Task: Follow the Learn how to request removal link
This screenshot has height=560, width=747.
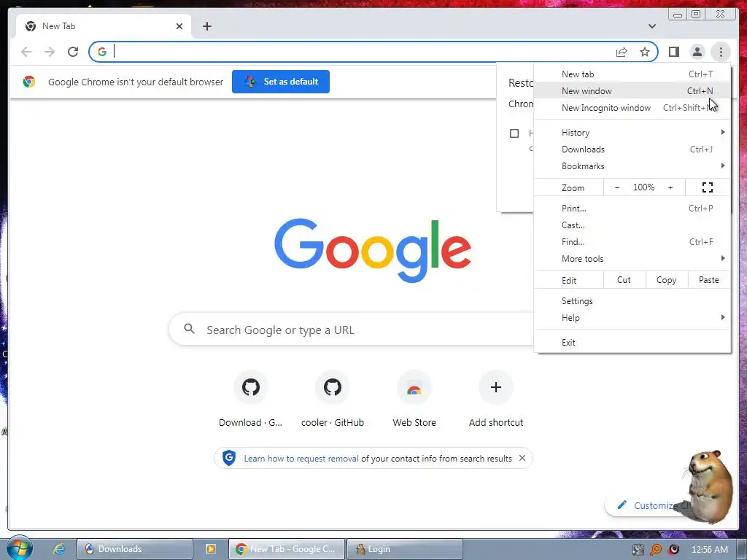Action: [x=301, y=458]
